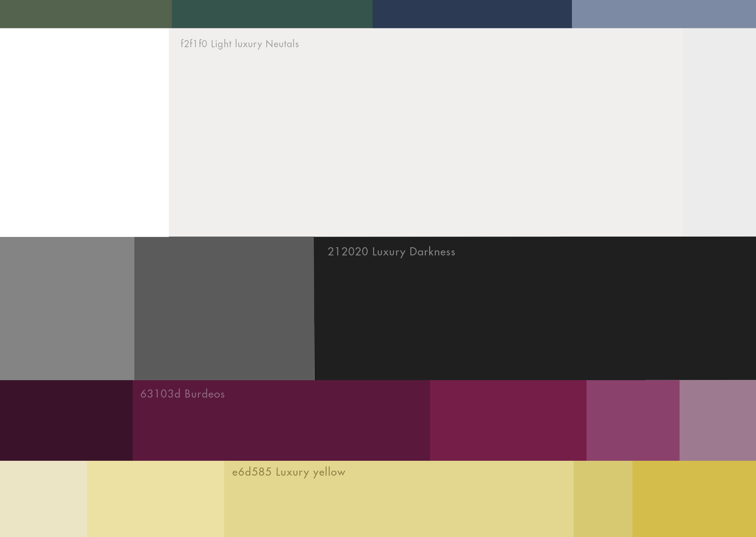The image size is (756, 537).
Task: Click the dusty lilac-grey swatch
Action: coord(718,420)
